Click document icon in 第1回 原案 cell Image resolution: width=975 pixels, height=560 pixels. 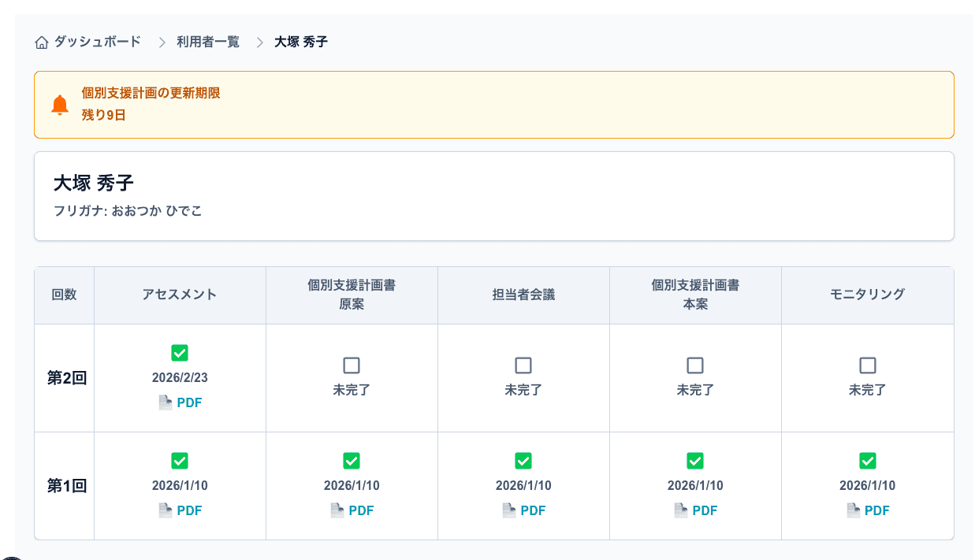(337, 510)
